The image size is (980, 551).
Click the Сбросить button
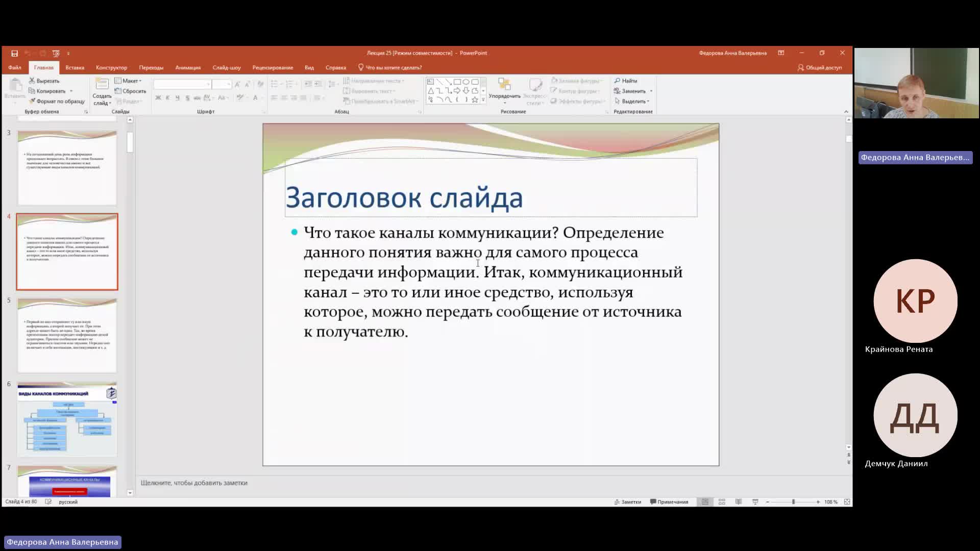tap(131, 91)
